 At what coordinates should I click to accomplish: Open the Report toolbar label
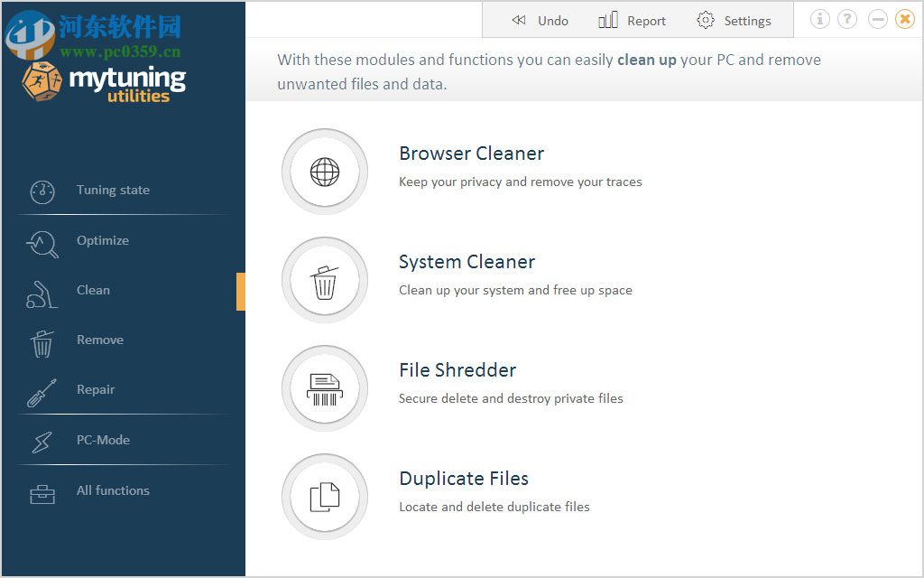click(646, 22)
